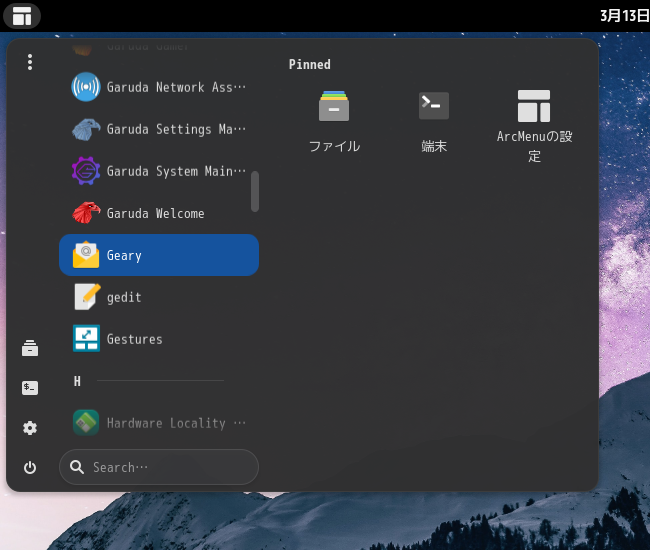Open pinned 端末 terminal icon
Screen dimensions: 650x550
click(434, 105)
